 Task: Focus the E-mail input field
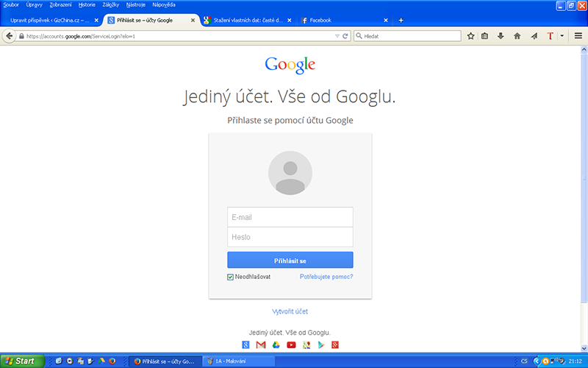pyautogui.click(x=290, y=217)
